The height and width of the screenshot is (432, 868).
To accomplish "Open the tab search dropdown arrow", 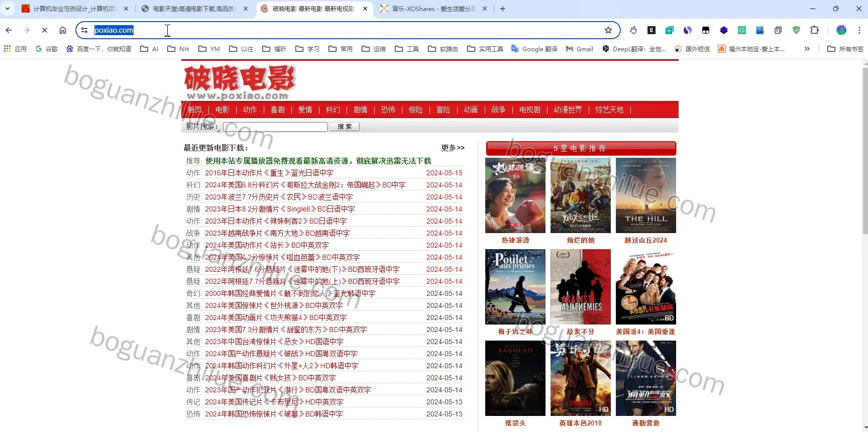I will click(x=8, y=9).
